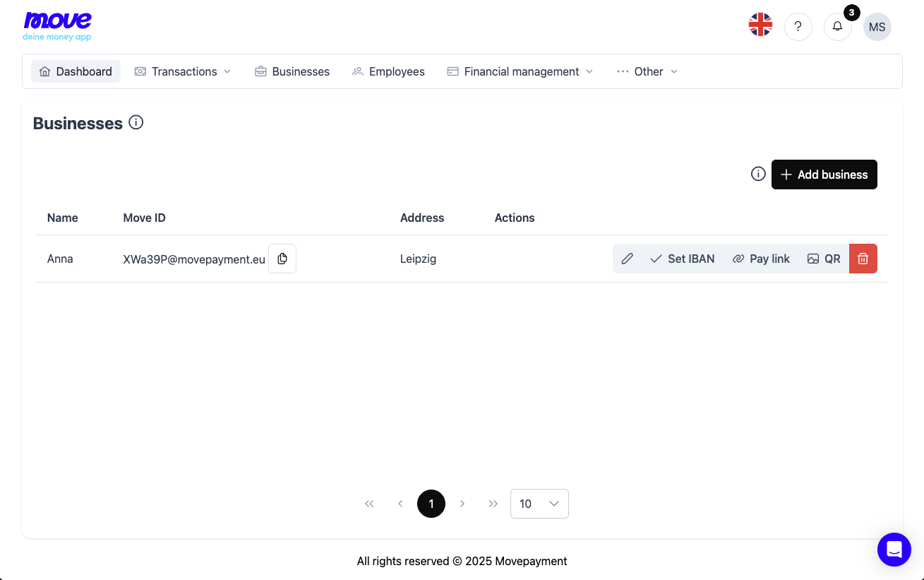This screenshot has width=924, height=580.
Task: Go to Dashboard
Action: [x=76, y=71]
